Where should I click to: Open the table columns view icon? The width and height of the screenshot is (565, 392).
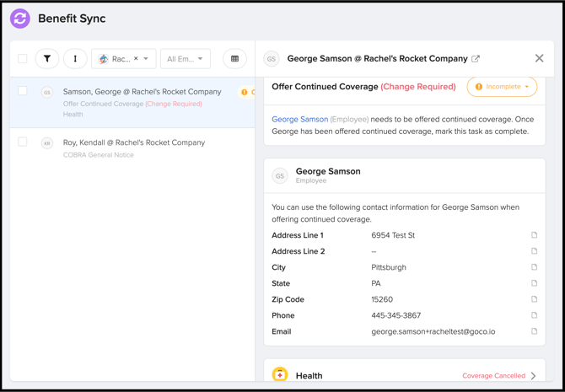click(234, 59)
